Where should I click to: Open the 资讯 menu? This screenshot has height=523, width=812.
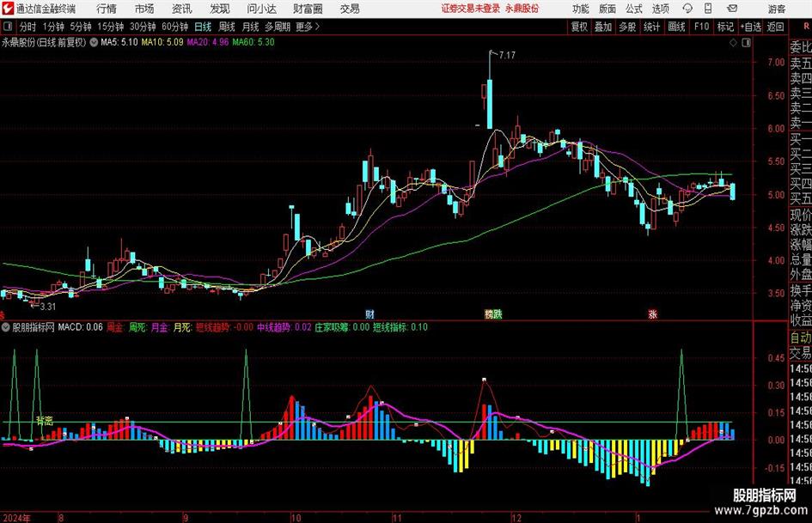tap(181, 9)
